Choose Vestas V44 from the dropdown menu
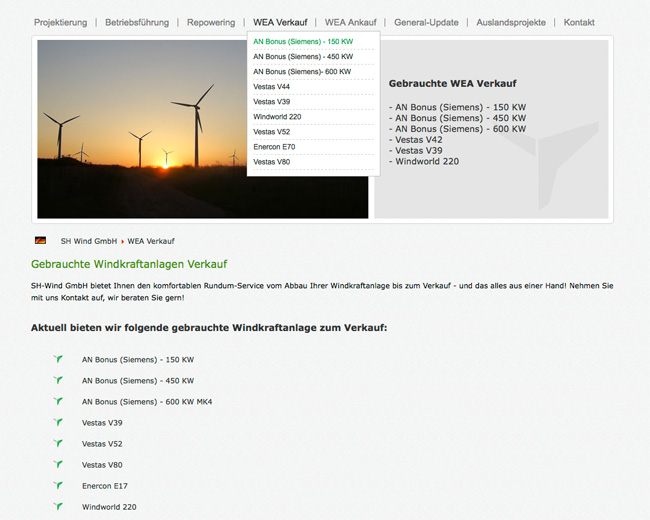The image size is (650, 520). [x=272, y=87]
